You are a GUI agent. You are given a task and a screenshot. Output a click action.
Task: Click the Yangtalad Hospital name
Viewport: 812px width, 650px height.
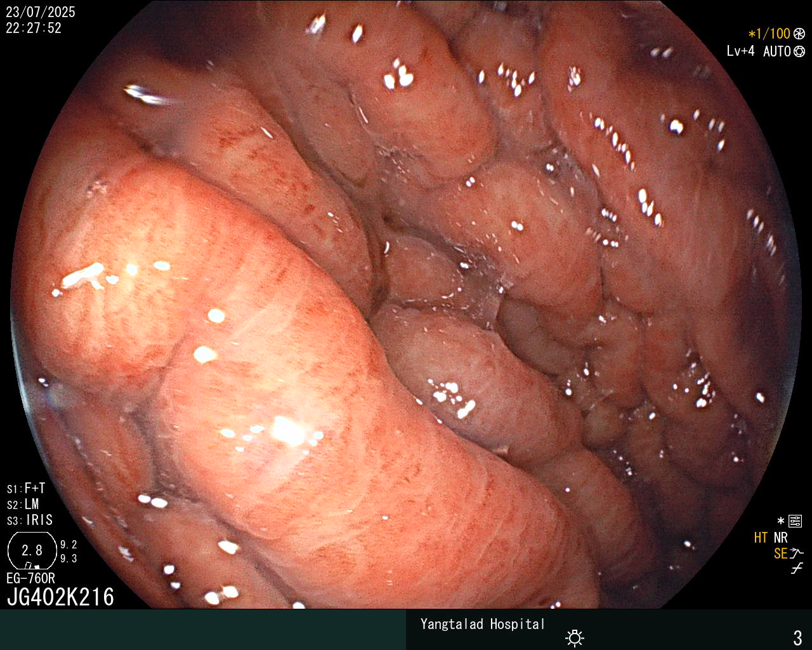(483, 624)
